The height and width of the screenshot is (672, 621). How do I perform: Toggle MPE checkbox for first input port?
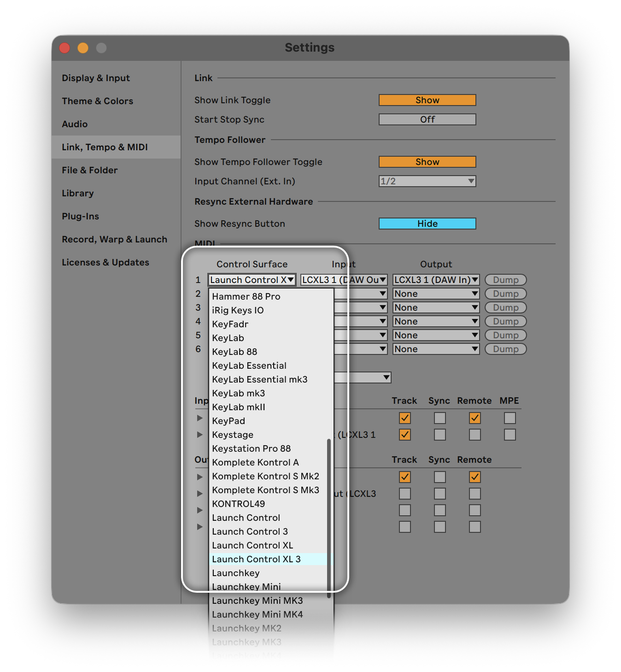[x=510, y=418]
